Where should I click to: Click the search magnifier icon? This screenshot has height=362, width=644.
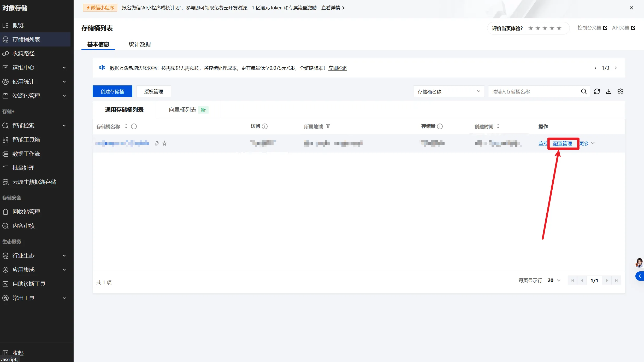(584, 91)
